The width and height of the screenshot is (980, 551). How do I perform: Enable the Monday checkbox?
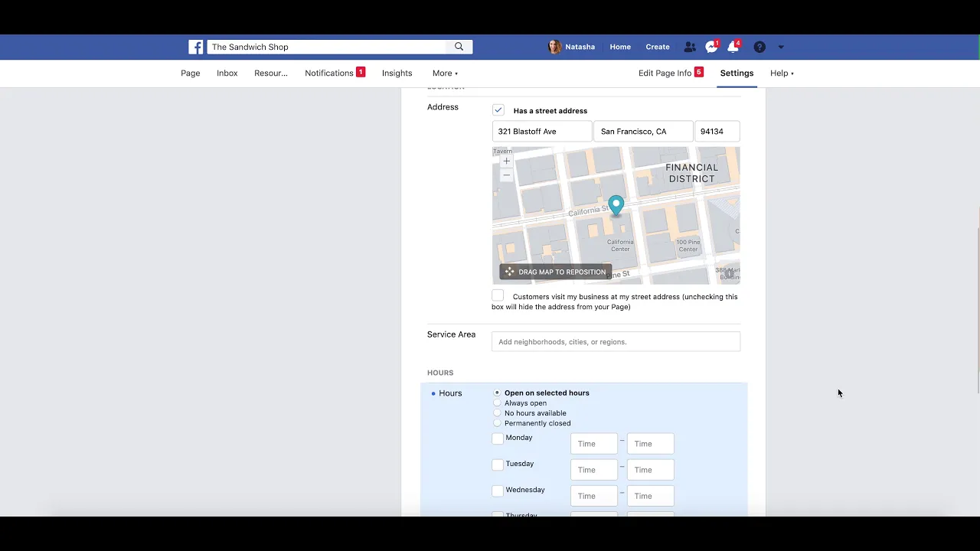[x=498, y=439]
